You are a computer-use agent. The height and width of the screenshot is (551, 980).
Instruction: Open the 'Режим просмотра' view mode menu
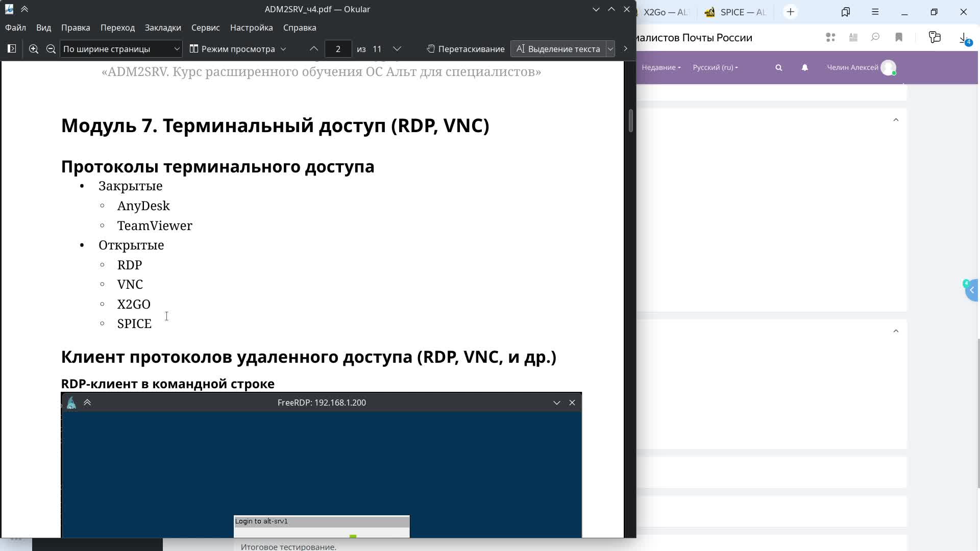click(238, 49)
